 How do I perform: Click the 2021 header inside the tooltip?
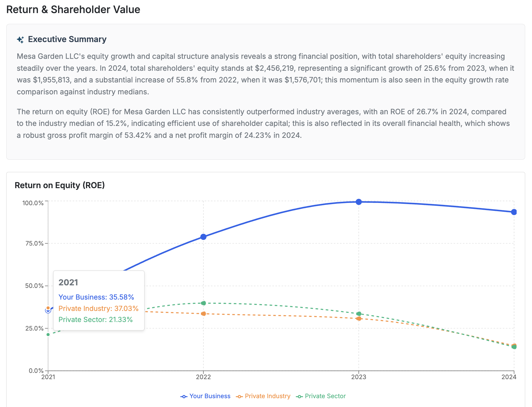(69, 282)
